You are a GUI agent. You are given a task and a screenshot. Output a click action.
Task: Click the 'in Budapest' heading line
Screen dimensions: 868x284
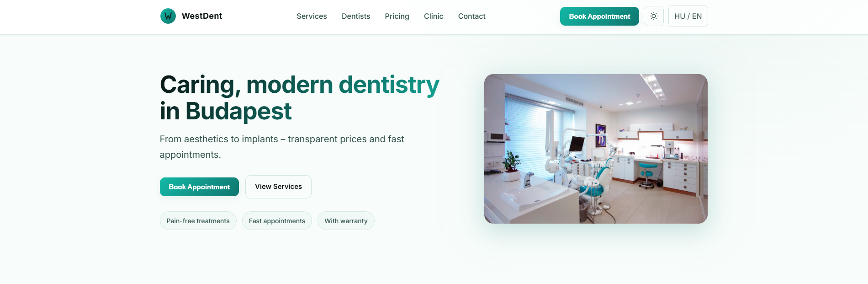pyautogui.click(x=226, y=111)
